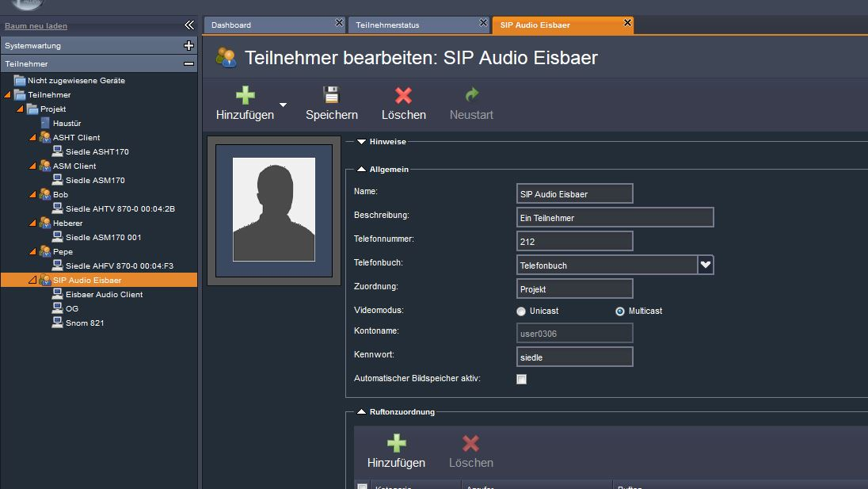Click the green plus under Ruftonzuordnung
This screenshot has height=489, width=868.
[x=396, y=443]
